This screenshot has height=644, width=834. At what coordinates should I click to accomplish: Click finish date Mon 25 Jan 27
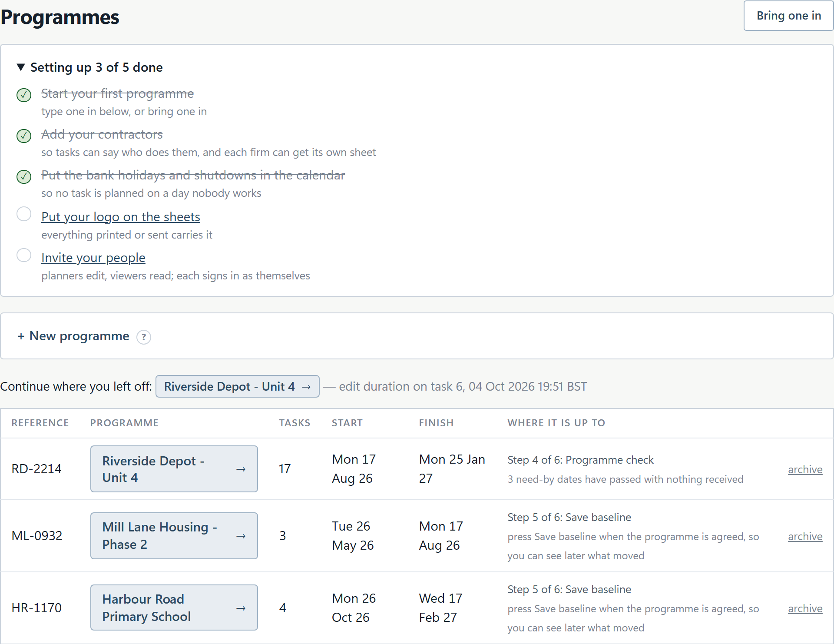click(452, 469)
